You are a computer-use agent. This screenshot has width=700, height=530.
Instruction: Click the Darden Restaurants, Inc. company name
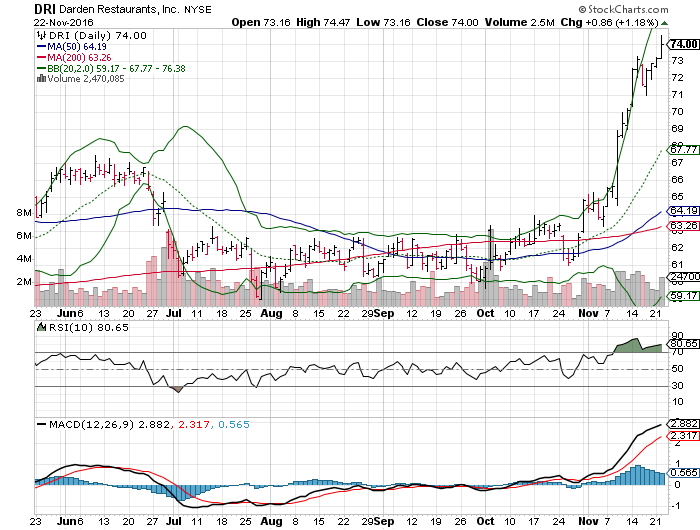[120, 9]
